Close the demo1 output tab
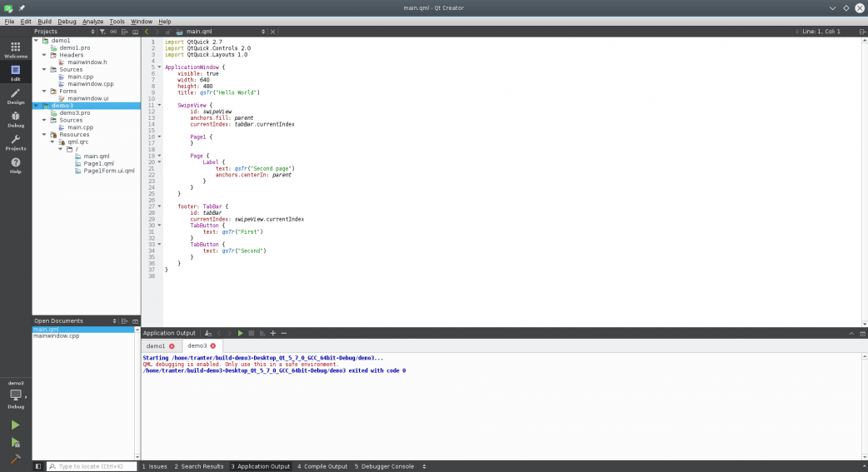The width and height of the screenshot is (868, 472). [x=172, y=345]
